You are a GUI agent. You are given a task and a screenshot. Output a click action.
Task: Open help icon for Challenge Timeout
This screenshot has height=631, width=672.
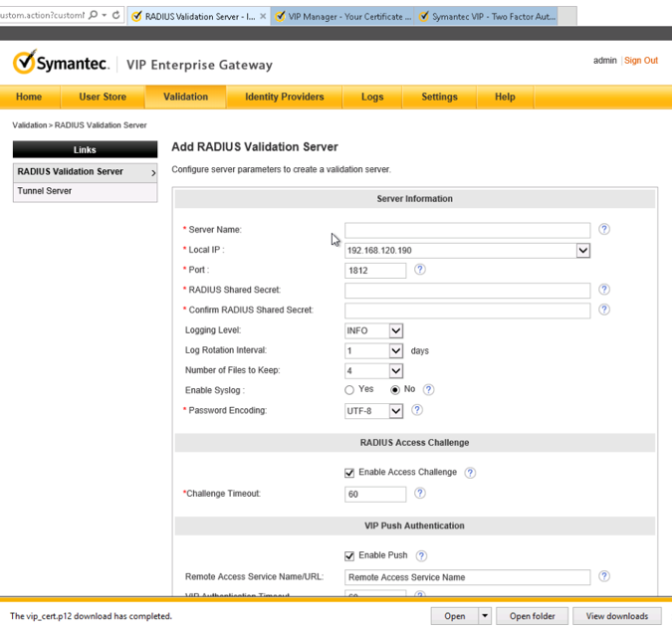tap(419, 493)
